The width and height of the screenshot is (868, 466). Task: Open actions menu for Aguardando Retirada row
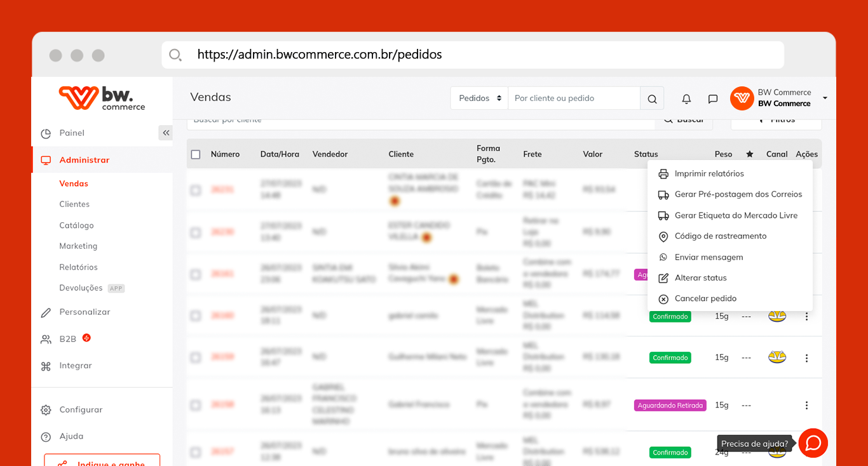[x=806, y=405]
